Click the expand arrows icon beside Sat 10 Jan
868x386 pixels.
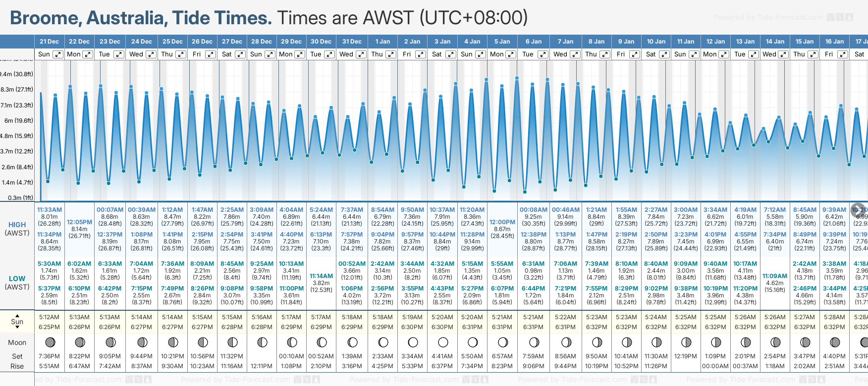pyautogui.click(x=664, y=54)
